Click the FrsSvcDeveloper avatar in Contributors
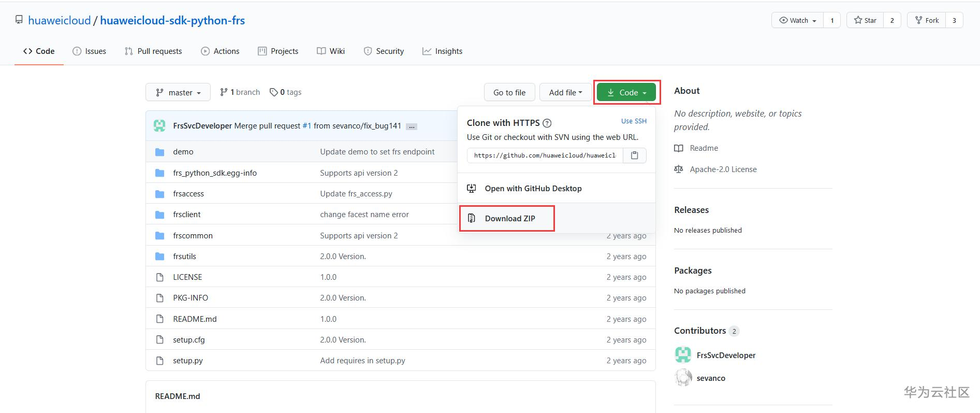 tap(683, 355)
